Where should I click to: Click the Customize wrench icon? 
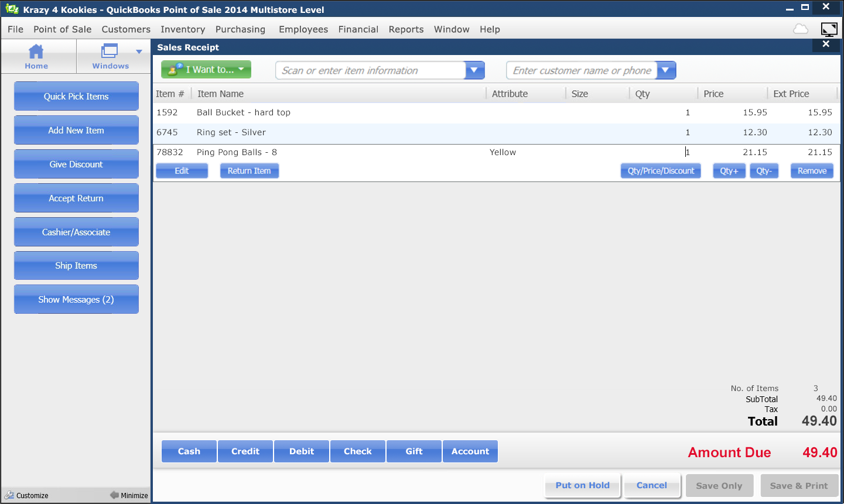click(9, 495)
